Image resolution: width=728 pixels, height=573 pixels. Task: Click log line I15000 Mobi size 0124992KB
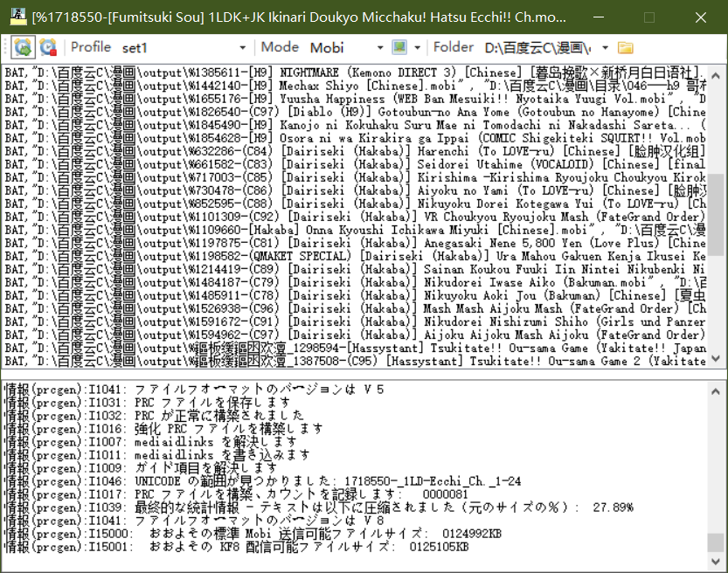(253, 534)
